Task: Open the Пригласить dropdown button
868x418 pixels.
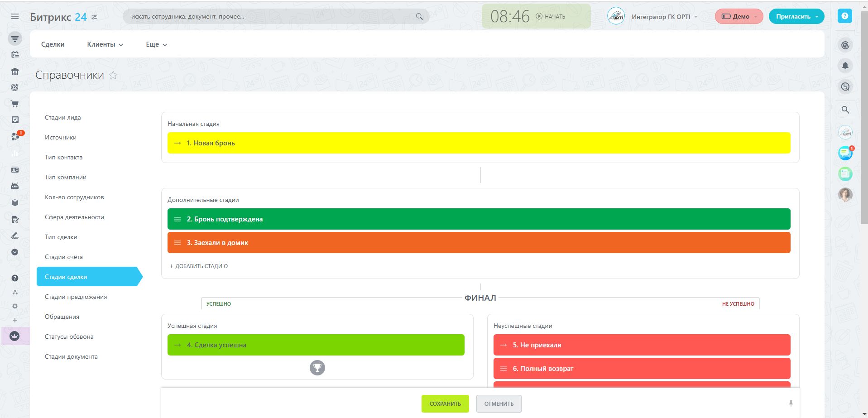Action: pos(796,16)
